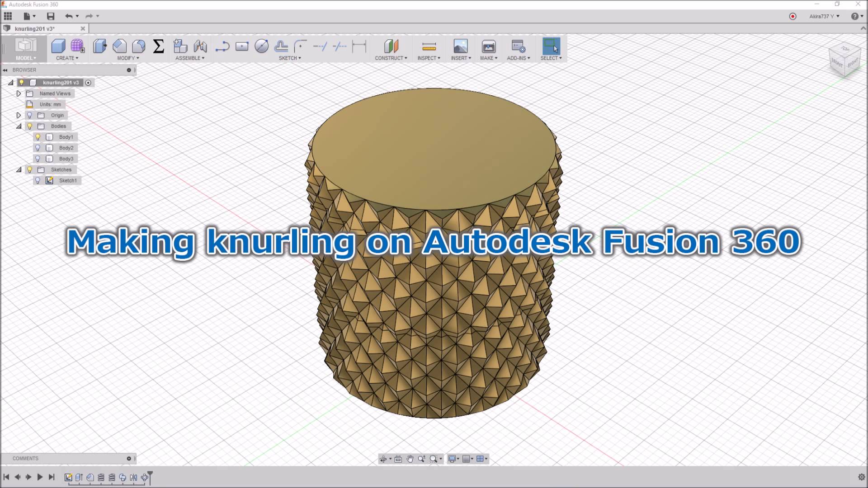The image size is (868, 488).
Task: Collapse the Bodies folder
Action: [x=19, y=126]
